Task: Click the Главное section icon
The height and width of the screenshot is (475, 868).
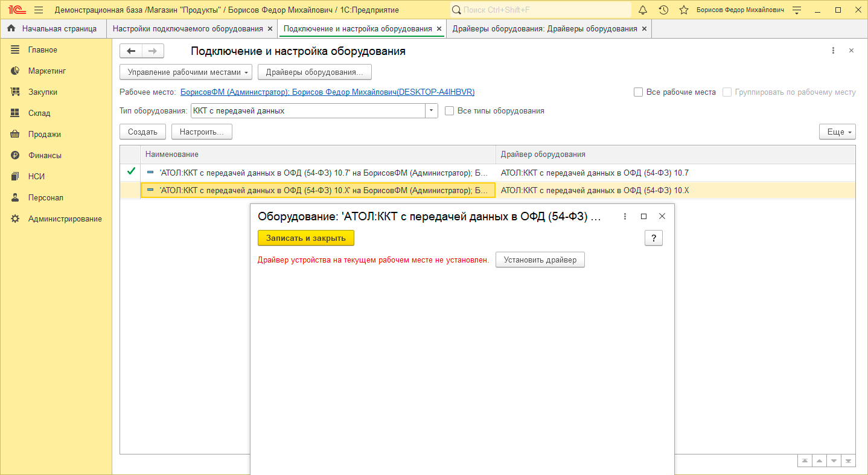Action: click(16, 49)
